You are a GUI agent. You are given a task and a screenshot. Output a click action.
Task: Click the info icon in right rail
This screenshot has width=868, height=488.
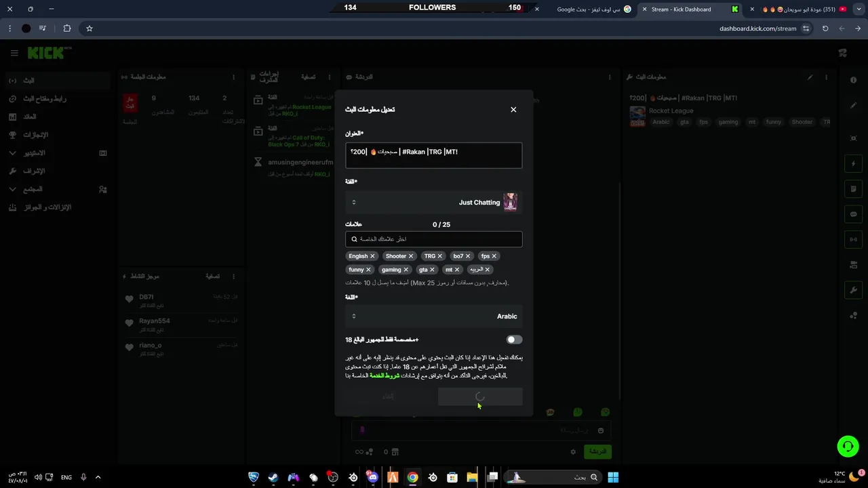(x=853, y=80)
